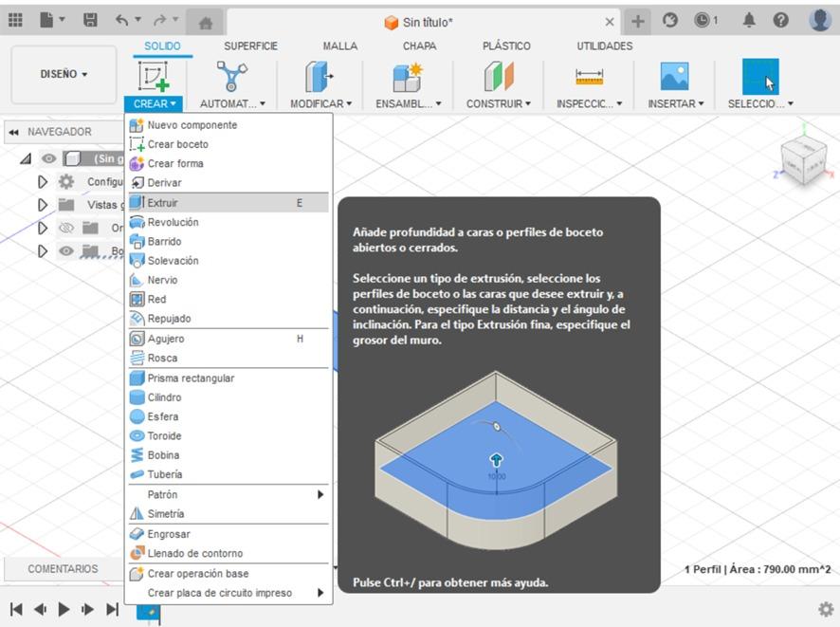Toggle visibility of the root component
The image size is (840, 627).
(x=48, y=158)
